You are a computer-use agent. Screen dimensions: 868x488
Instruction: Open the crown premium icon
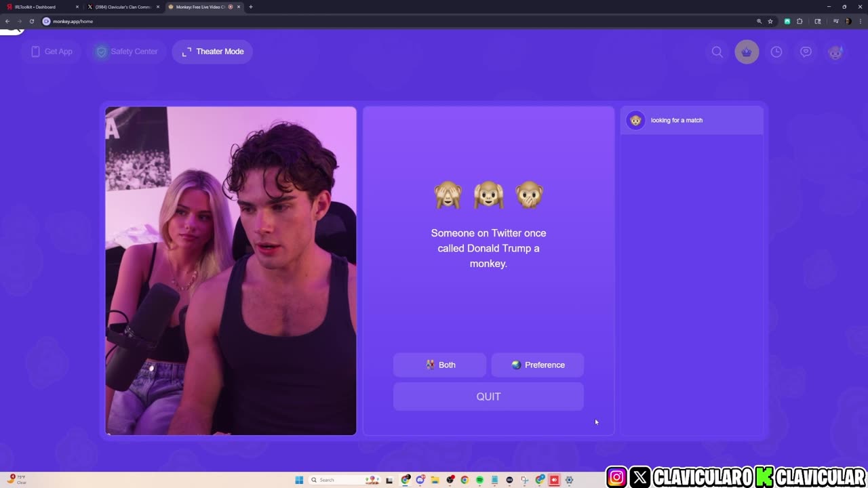747,52
